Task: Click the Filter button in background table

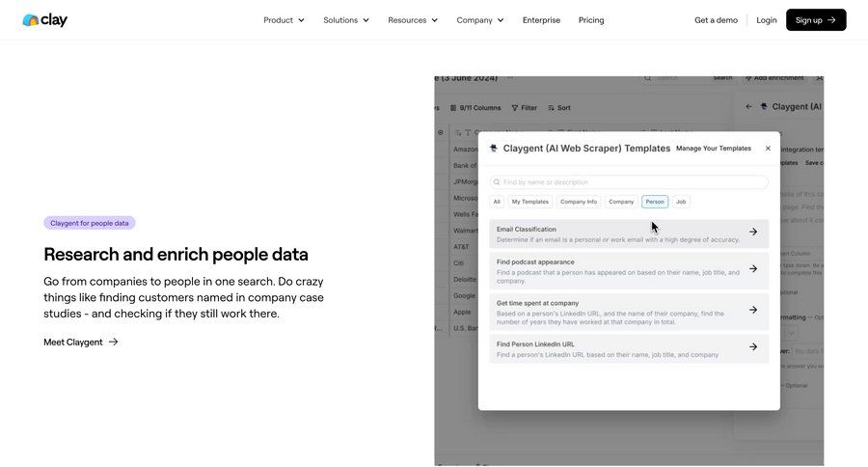Action: pyautogui.click(x=525, y=108)
